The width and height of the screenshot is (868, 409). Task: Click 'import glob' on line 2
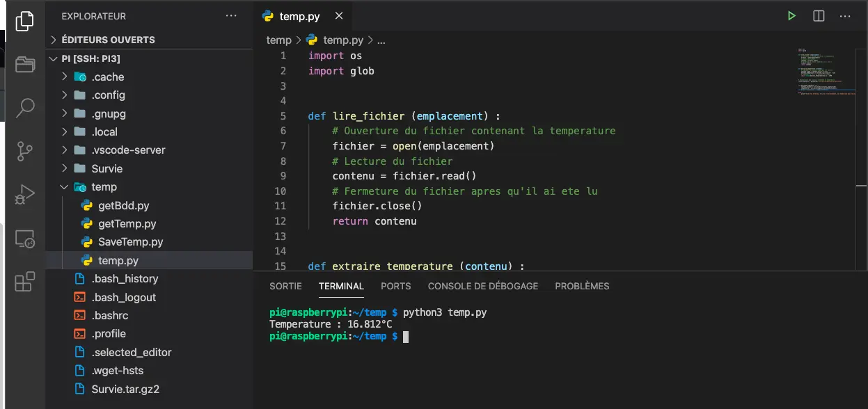(341, 71)
